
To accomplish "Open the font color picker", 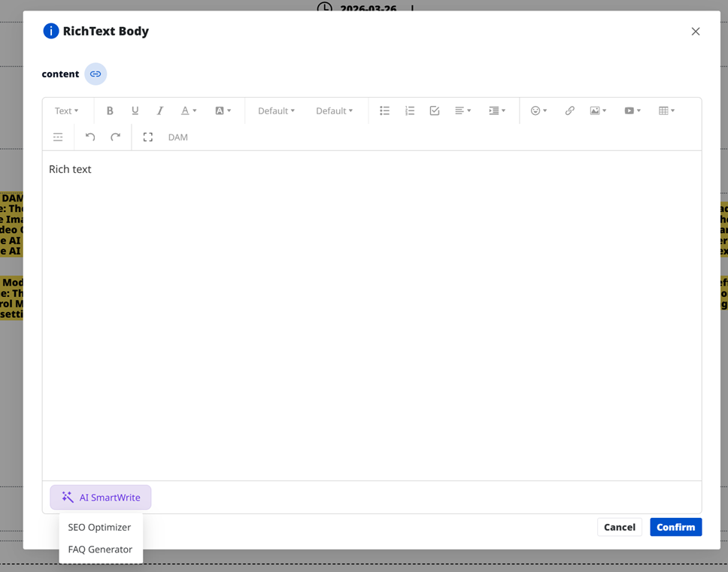I will (x=188, y=110).
